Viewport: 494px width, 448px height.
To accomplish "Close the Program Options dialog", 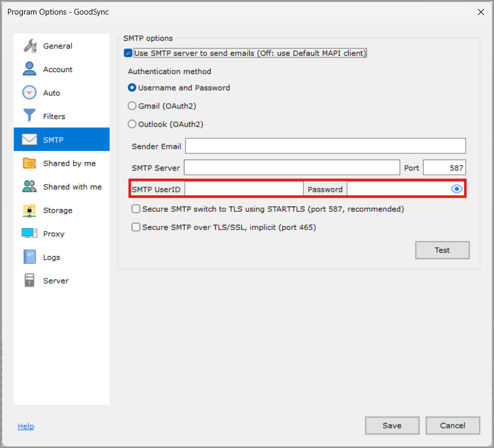I will coord(481,12).
